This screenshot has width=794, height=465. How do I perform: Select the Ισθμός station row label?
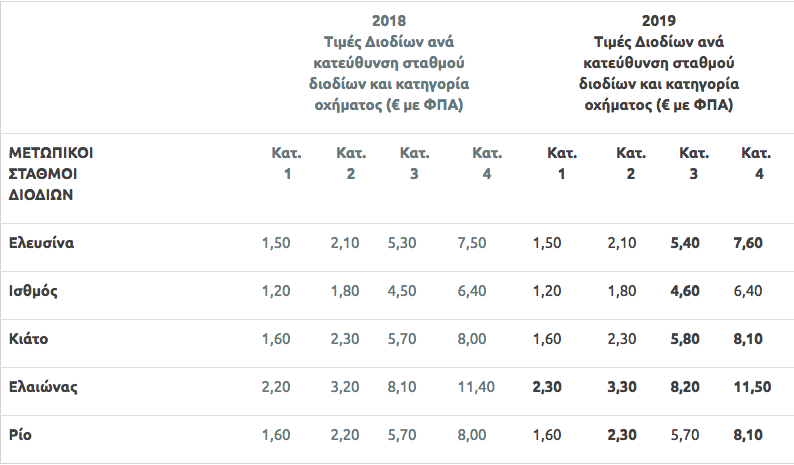point(33,291)
